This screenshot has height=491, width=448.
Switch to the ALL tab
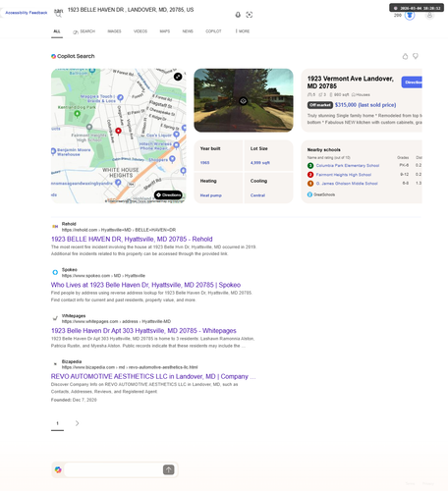pos(57,31)
